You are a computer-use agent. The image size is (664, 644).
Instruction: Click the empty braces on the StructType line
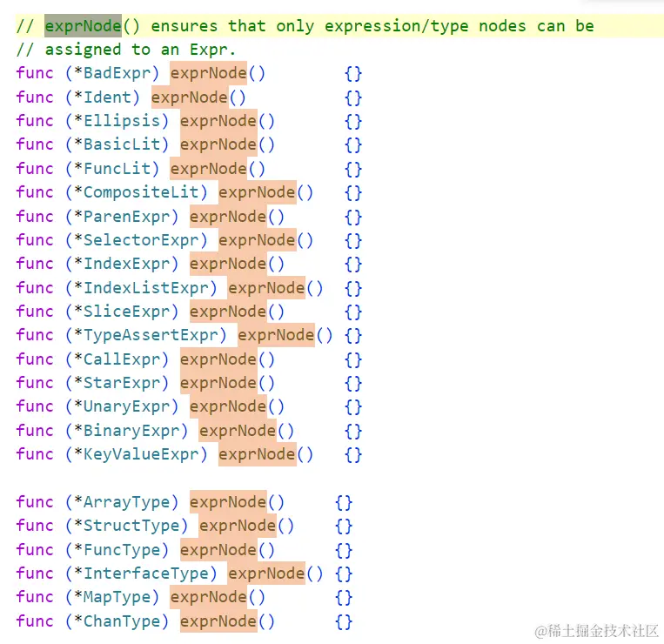pos(344,527)
